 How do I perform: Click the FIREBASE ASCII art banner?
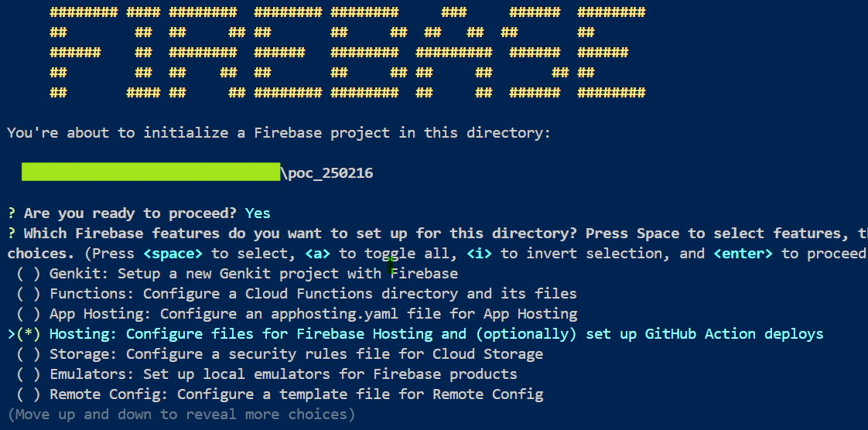coord(347,52)
